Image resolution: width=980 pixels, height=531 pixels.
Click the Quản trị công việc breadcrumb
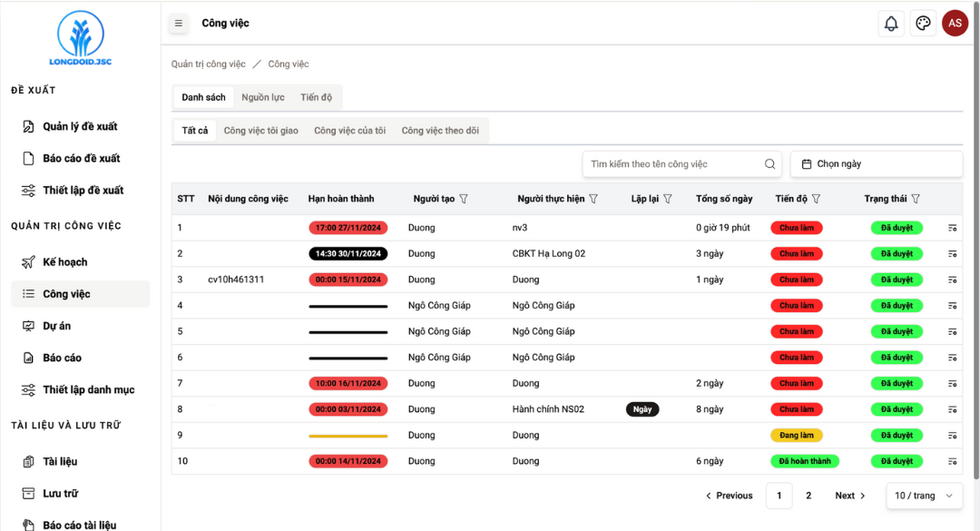point(209,64)
